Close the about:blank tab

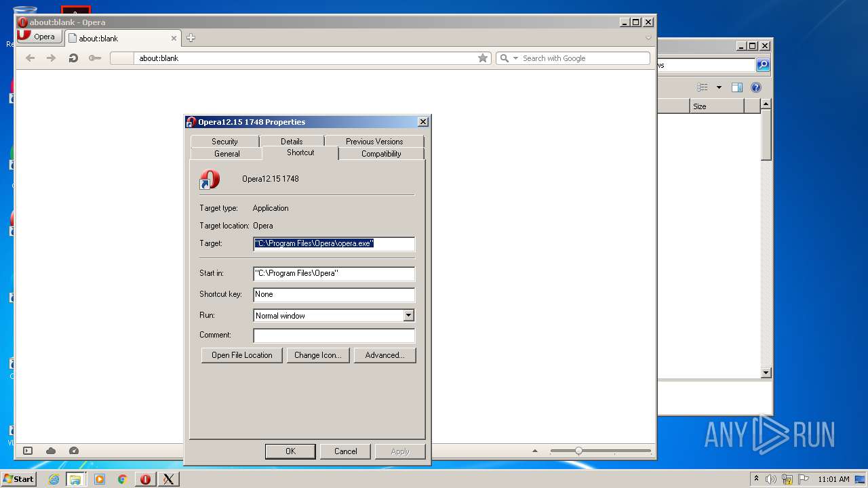[x=174, y=39]
